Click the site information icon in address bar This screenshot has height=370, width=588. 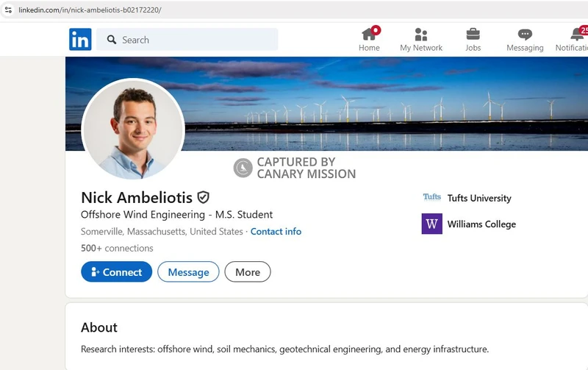tap(8, 10)
